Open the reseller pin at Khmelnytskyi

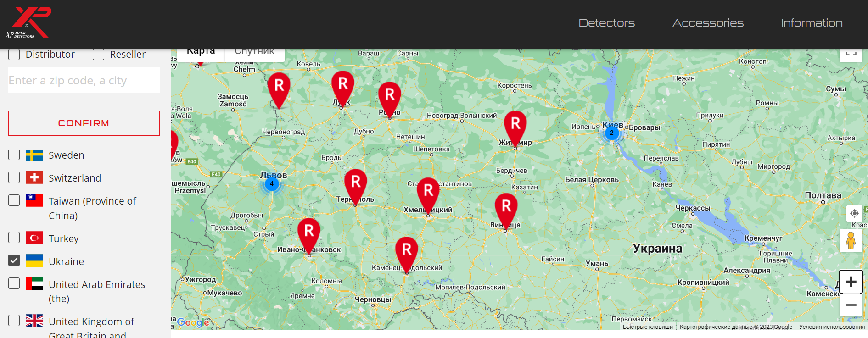tap(428, 196)
